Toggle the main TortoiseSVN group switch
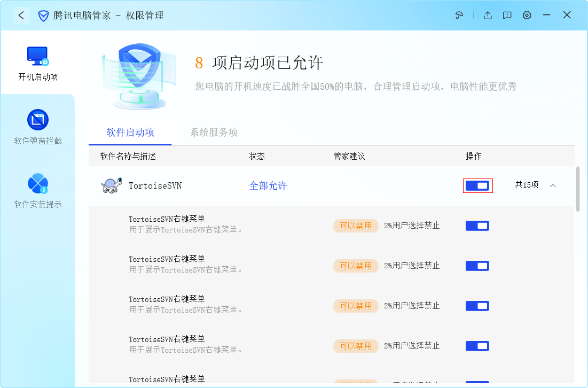 477,185
